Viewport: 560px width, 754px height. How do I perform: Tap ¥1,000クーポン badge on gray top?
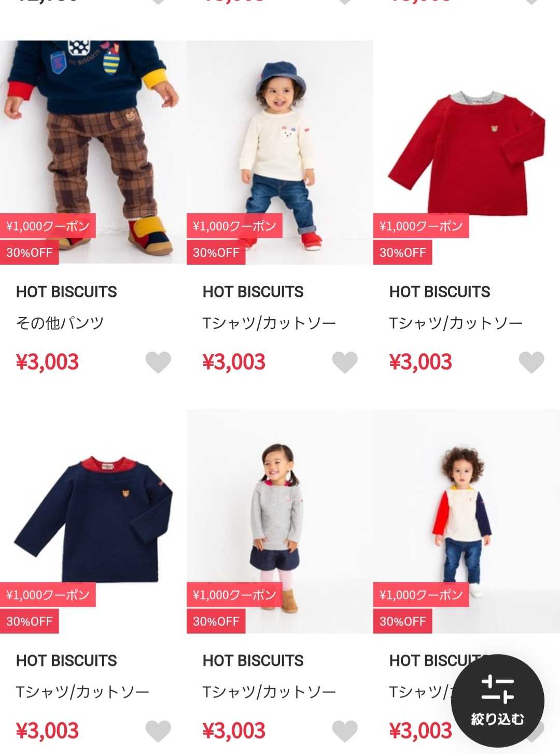pyautogui.click(x=234, y=595)
